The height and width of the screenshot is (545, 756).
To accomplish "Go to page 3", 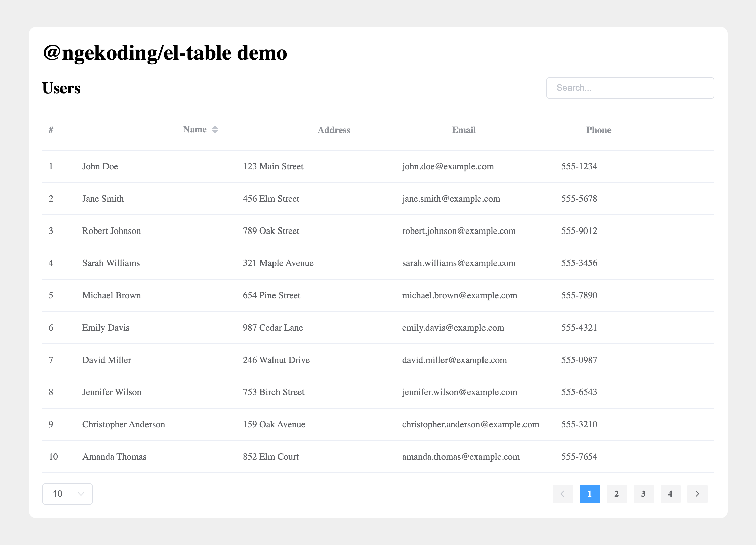I will [643, 494].
